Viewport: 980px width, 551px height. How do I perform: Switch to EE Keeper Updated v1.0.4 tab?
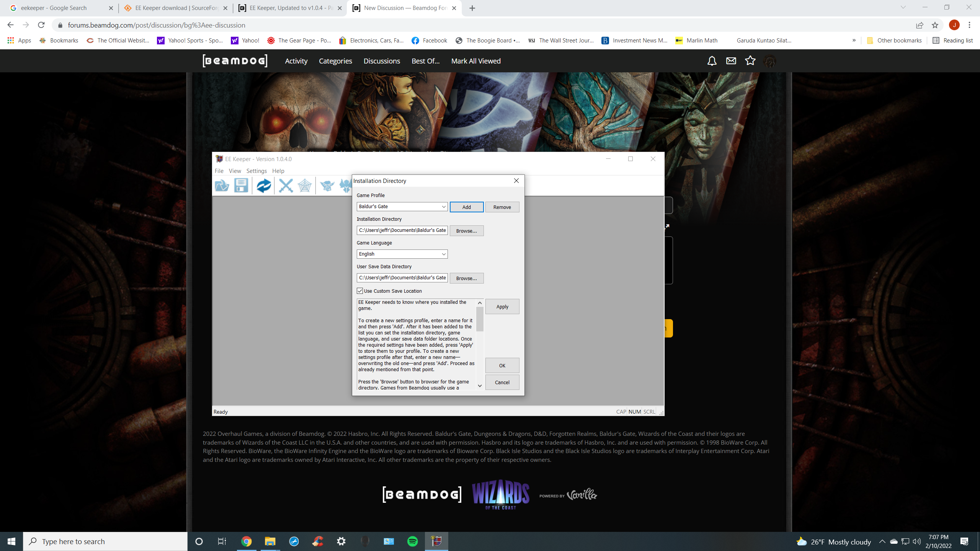tap(290, 8)
